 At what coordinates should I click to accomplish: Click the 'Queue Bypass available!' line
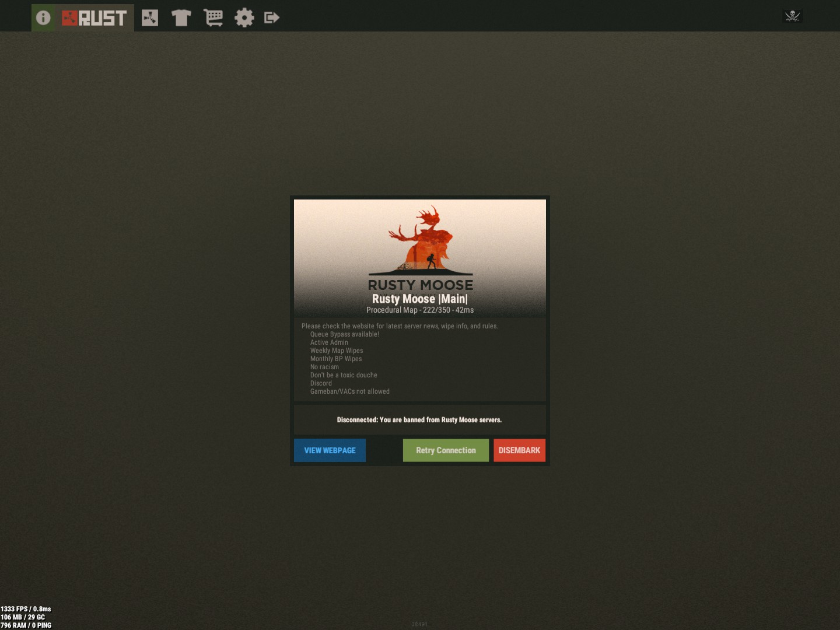(x=345, y=334)
